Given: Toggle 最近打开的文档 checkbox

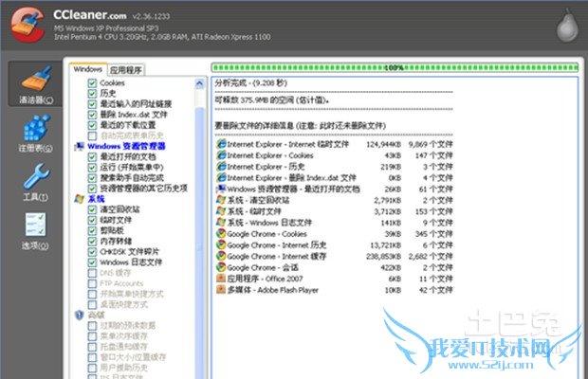Looking at the screenshot, I should pyautogui.click(x=92, y=156).
